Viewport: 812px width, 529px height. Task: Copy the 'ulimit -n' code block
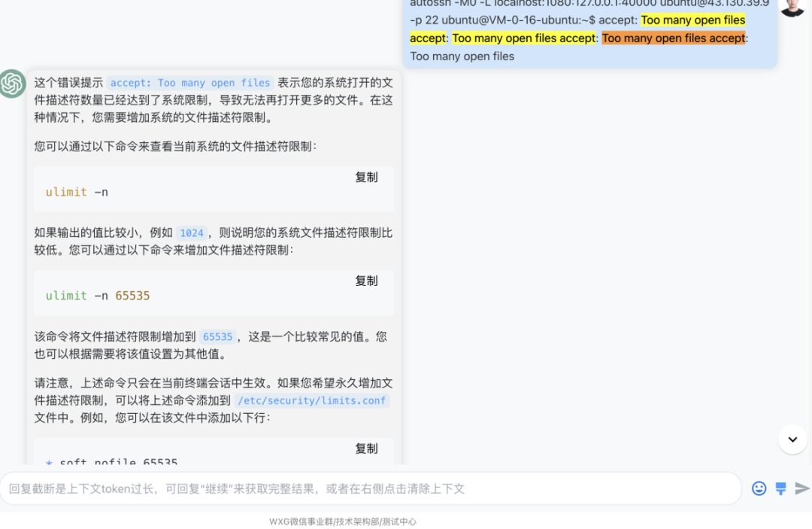coord(366,178)
